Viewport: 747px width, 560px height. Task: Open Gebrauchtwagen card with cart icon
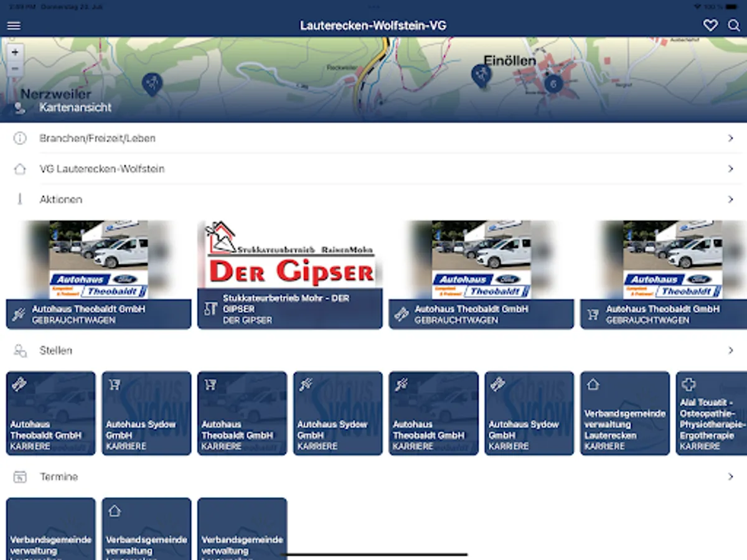[664, 274]
